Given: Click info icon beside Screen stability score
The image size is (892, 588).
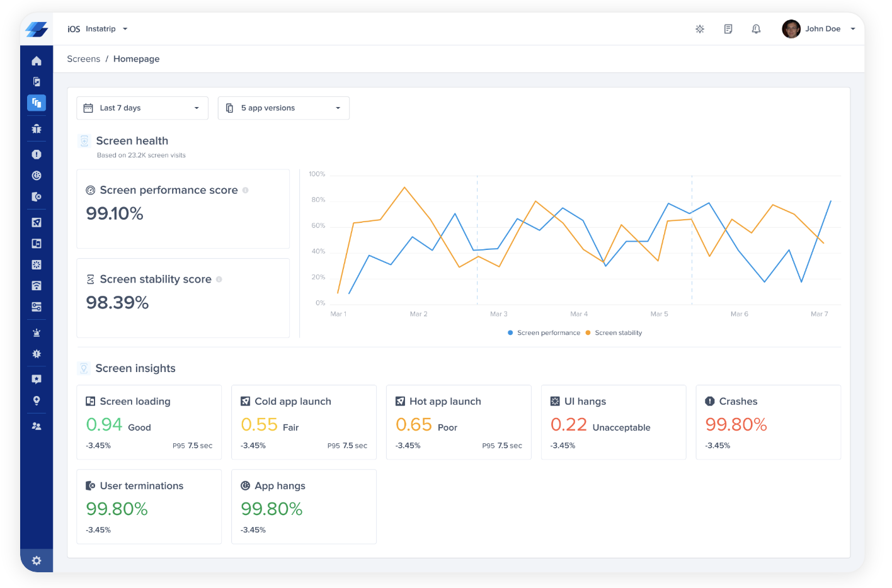Looking at the screenshot, I should point(219,280).
